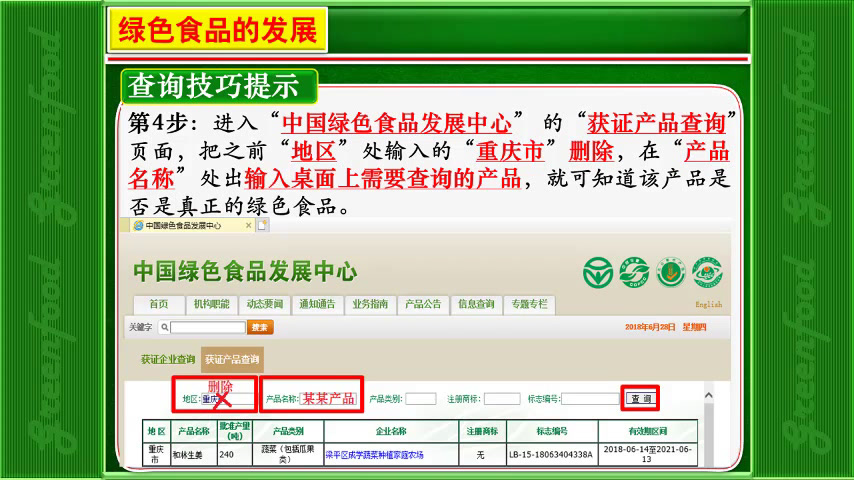The height and width of the screenshot is (480, 854).
Task: Click the 地区 input field
Action: coord(227,399)
